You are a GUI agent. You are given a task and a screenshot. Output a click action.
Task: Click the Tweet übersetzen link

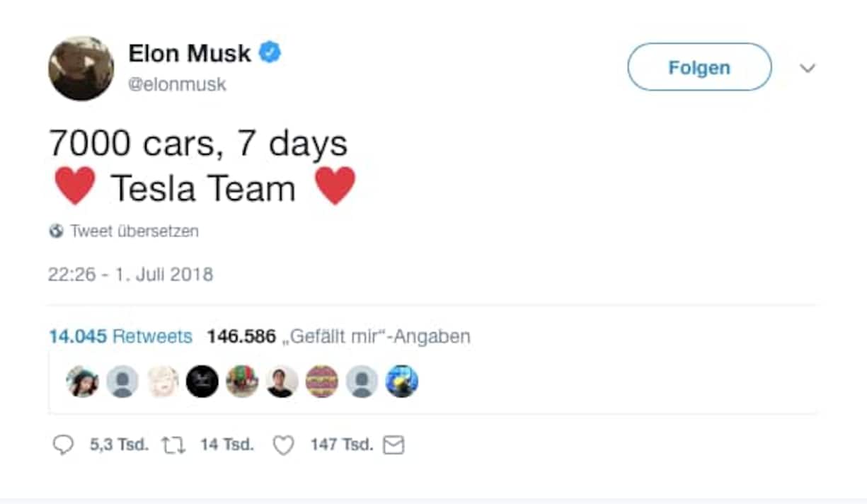(x=132, y=231)
